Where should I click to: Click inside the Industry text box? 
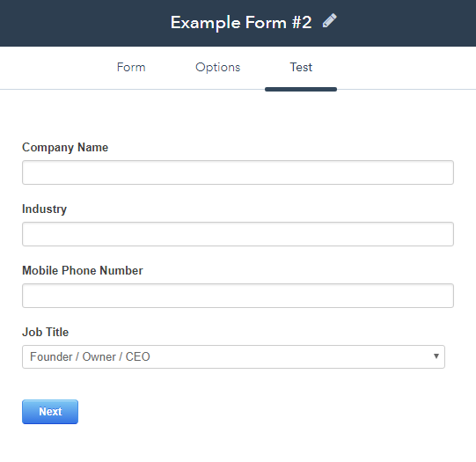pos(238,234)
